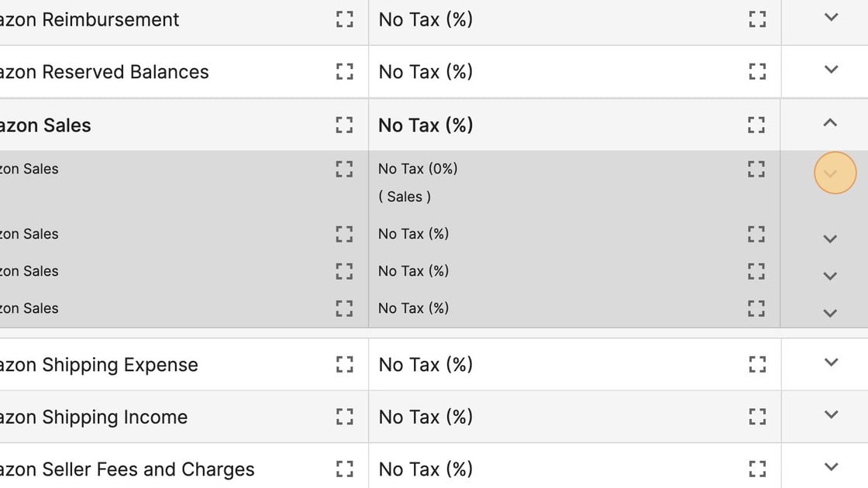
Task: Click expand icon in Amazon Shipping Income tax cell
Action: pyautogui.click(x=757, y=416)
